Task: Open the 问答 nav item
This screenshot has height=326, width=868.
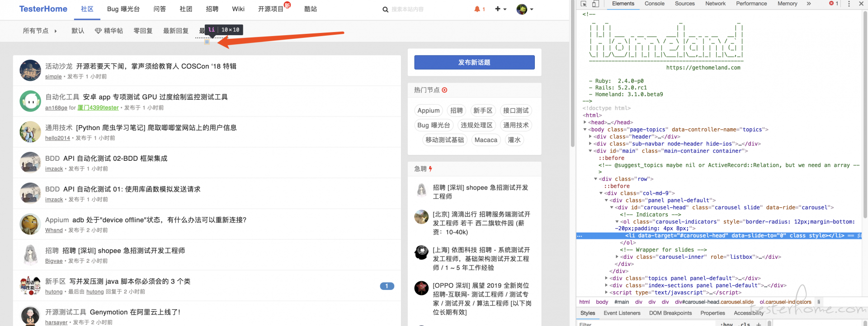Action: click(160, 9)
